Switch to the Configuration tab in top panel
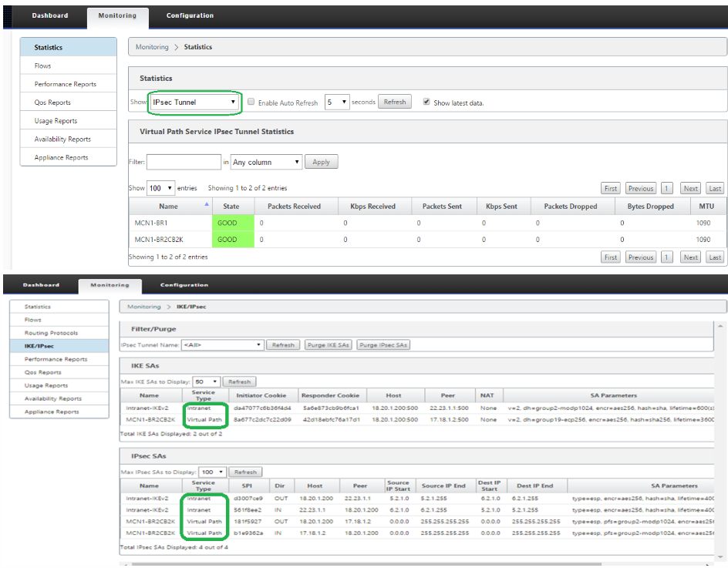 click(x=190, y=15)
